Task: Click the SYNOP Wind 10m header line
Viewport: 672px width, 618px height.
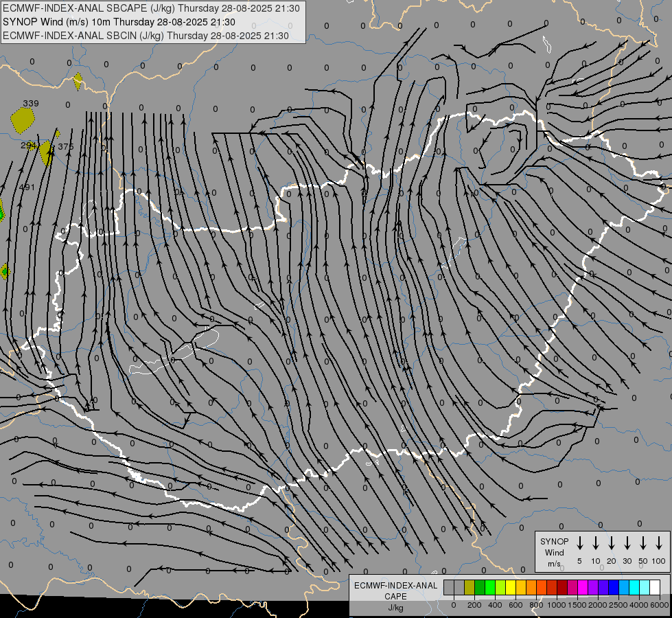Action: click(x=119, y=22)
